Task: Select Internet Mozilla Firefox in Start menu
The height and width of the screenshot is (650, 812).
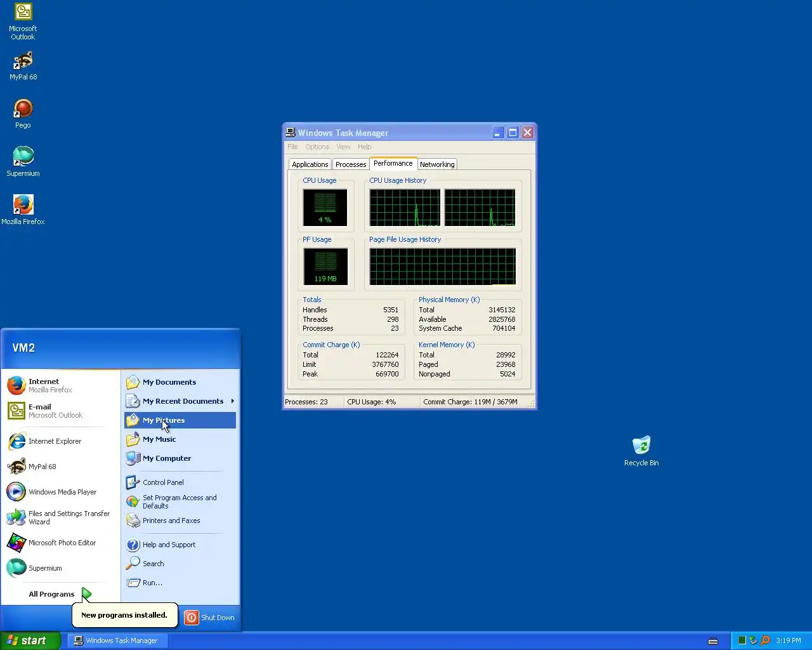Action: coord(61,385)
